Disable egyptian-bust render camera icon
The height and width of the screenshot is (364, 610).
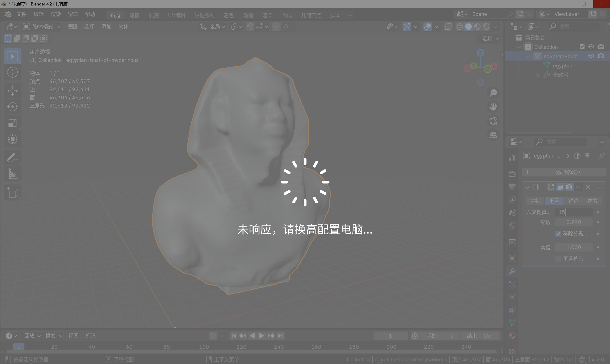[x=601, y=56]
